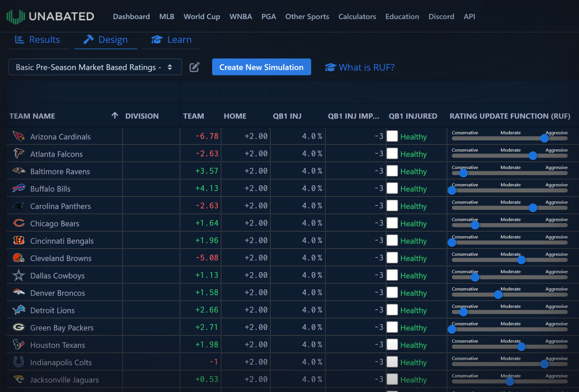Screen dimensions: 579x392
Task: Sort by the QB1 INJ column header
Action: click(287, 116)
